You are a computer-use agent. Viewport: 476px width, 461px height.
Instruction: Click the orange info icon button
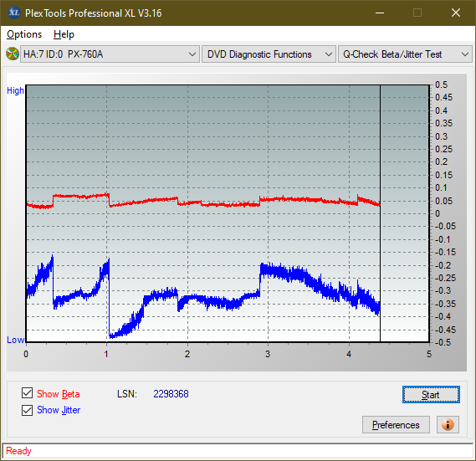coord(448,424)
